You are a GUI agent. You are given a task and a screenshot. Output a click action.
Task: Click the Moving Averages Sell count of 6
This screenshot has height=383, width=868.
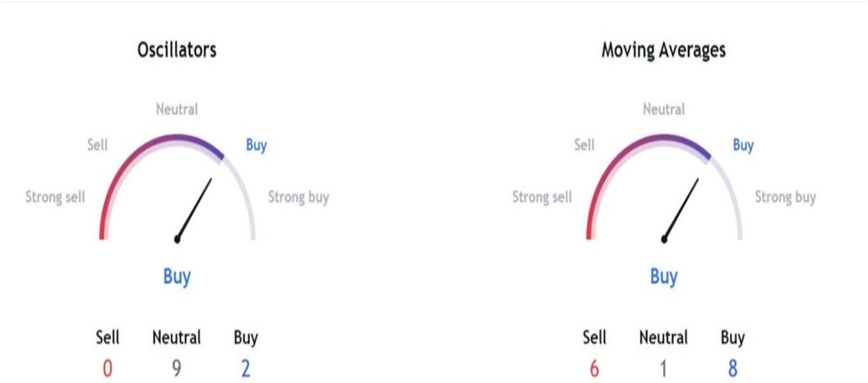[x=594, y=368]
